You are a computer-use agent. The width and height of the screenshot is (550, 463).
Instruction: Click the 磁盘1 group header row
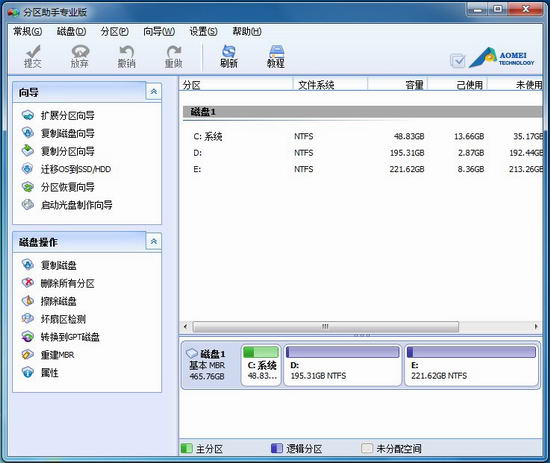tap(362, 112)
